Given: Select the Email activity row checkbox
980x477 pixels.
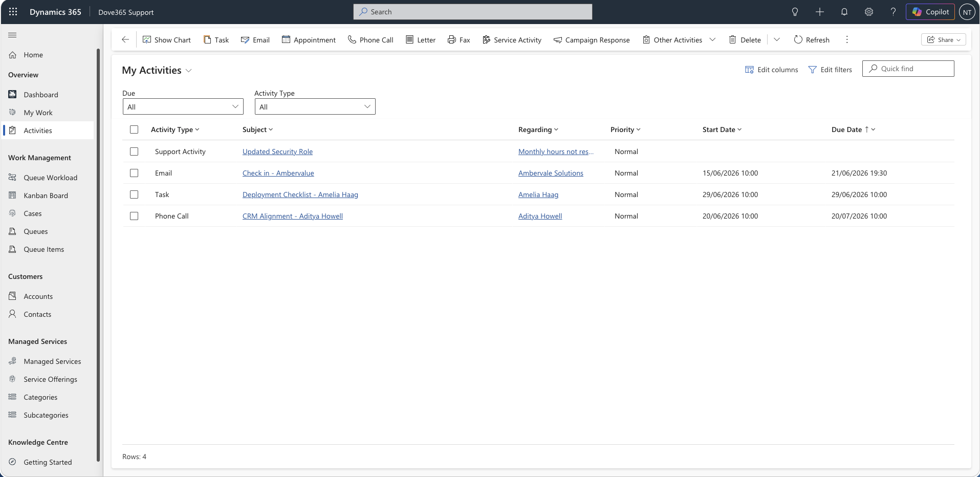Looking at the screenshot, I should click(134, 173).
